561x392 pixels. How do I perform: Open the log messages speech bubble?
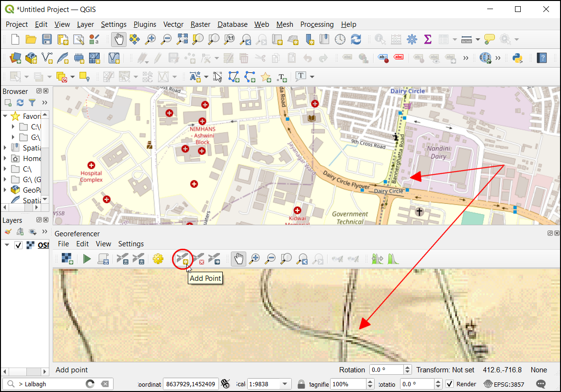tap(541, 384)
